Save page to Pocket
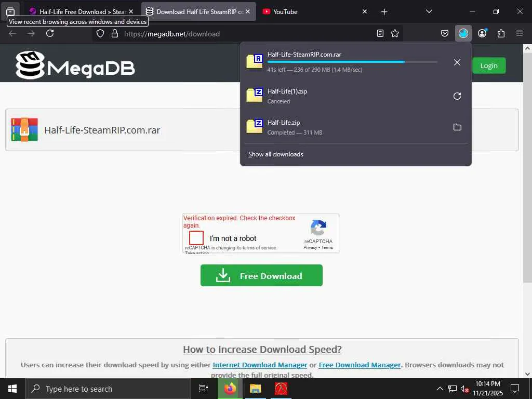 pyautogui.click(x=445, y=34)
